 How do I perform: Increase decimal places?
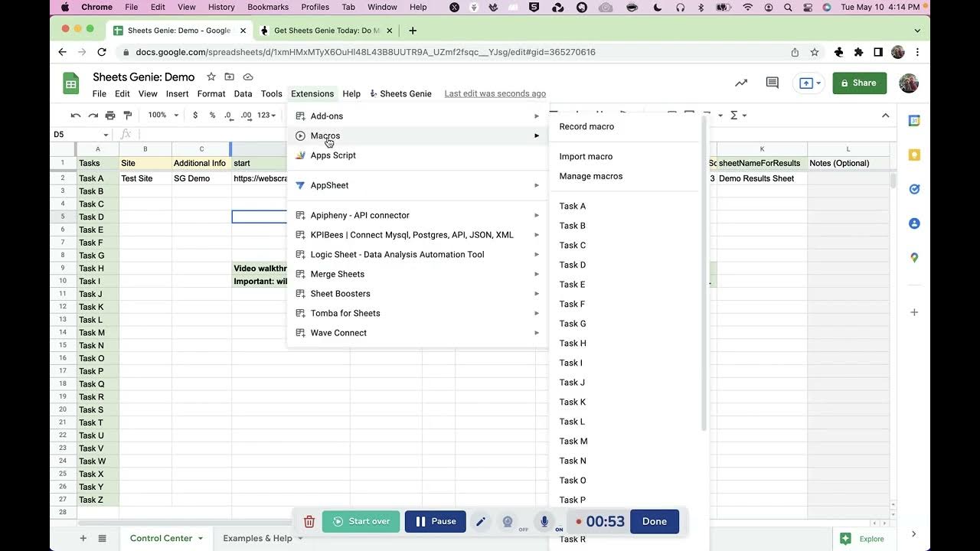[246, 116]
